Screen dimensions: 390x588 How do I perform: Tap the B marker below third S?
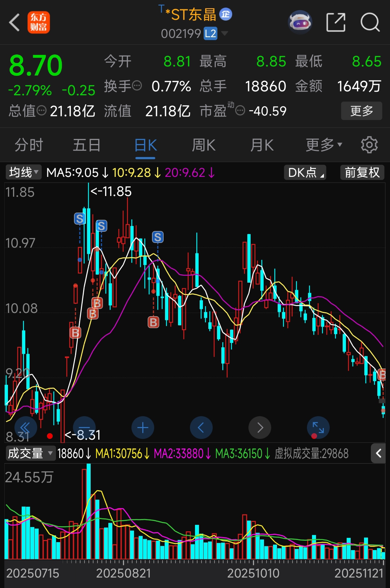pyautogui.click(x=153, y=322)
